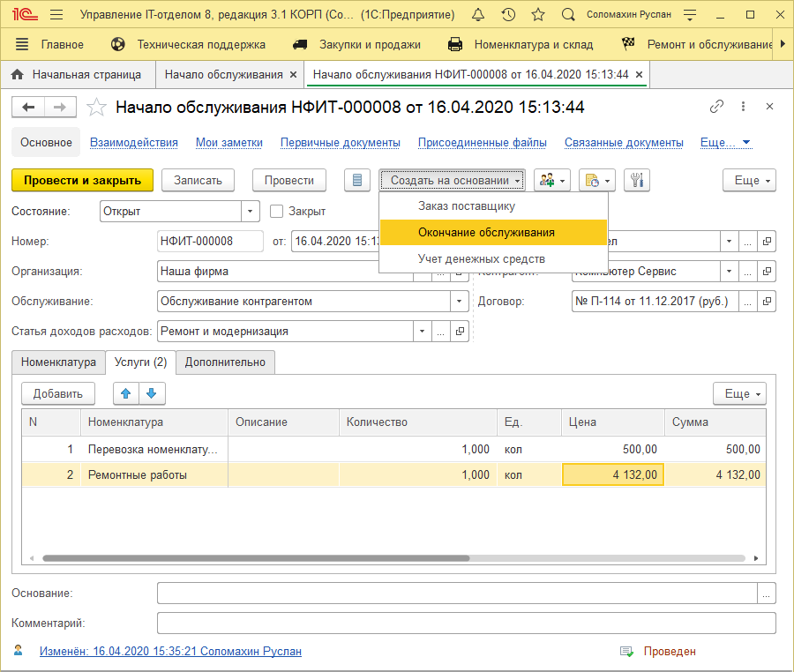Expand the Состояние dropdown
The width and height of the screenshot is (794, 672).
[x=251, y=212]
